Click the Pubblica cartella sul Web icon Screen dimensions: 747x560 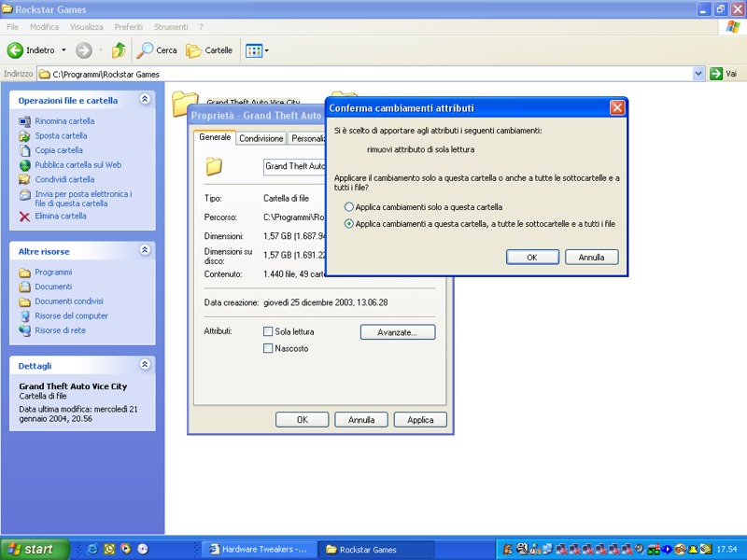click(x=25, y=165)
